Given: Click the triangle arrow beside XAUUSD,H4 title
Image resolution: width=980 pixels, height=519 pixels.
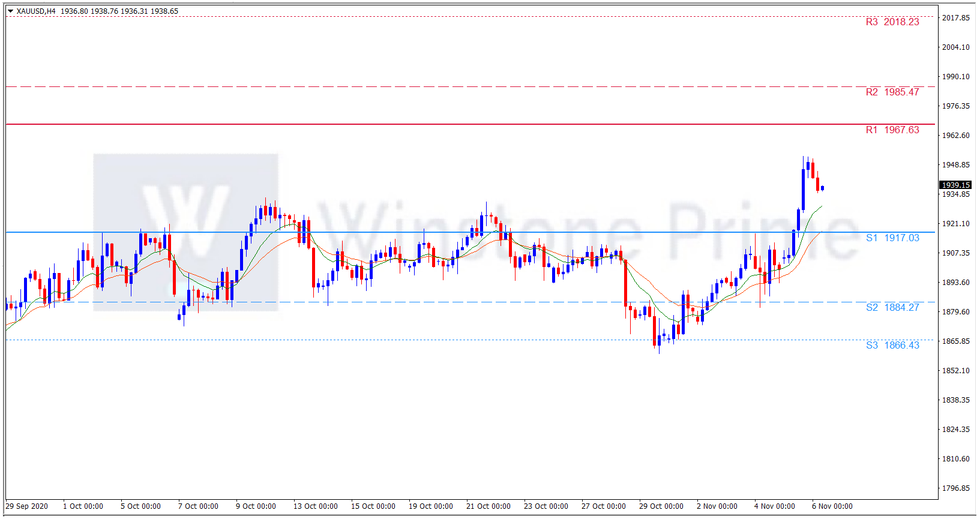Looking at the screenshot, I should (10, 11).
